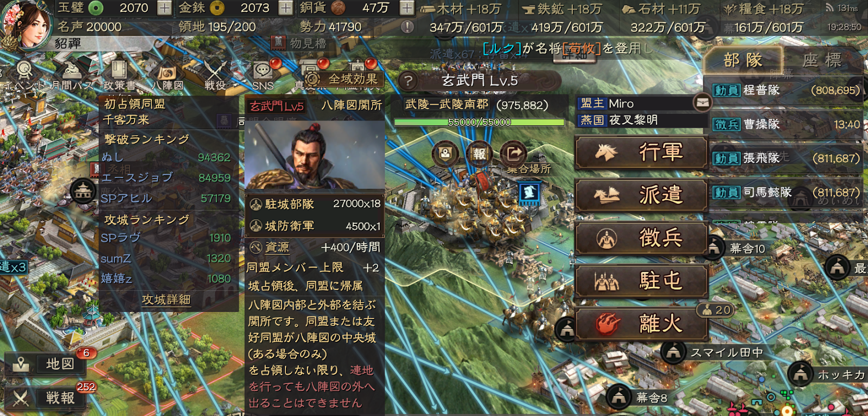Select the 部隊 tab
This screenshot has width=868, height=416.
tap(744, 60)
